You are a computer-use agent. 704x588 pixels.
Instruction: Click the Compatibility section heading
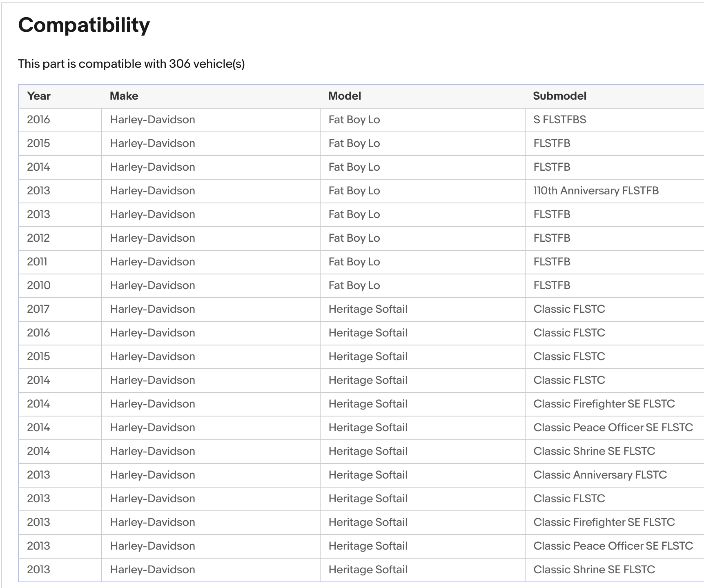point(84,25)
